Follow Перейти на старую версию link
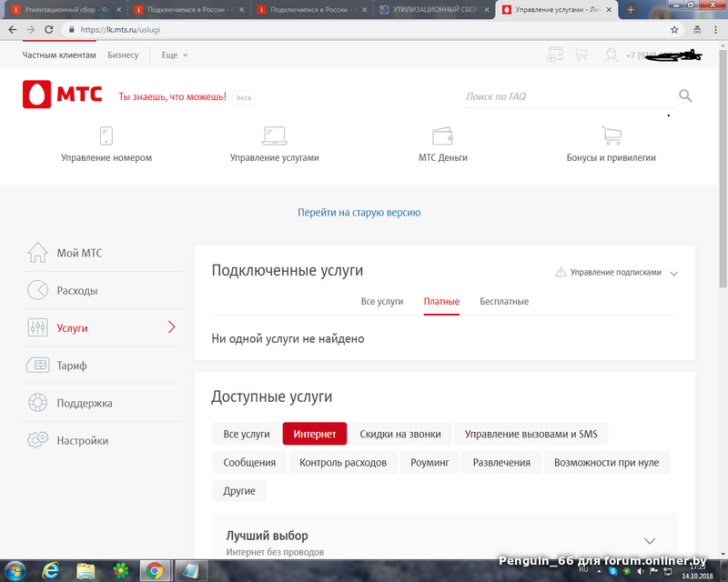728x582 pixels. pyautogui.click(x=359, y=213)
